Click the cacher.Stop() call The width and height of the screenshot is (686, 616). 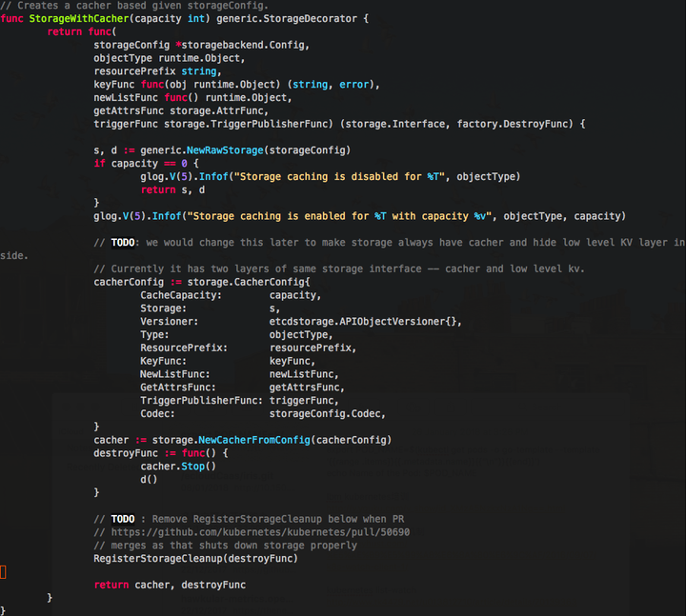click(x=178, y=466)
